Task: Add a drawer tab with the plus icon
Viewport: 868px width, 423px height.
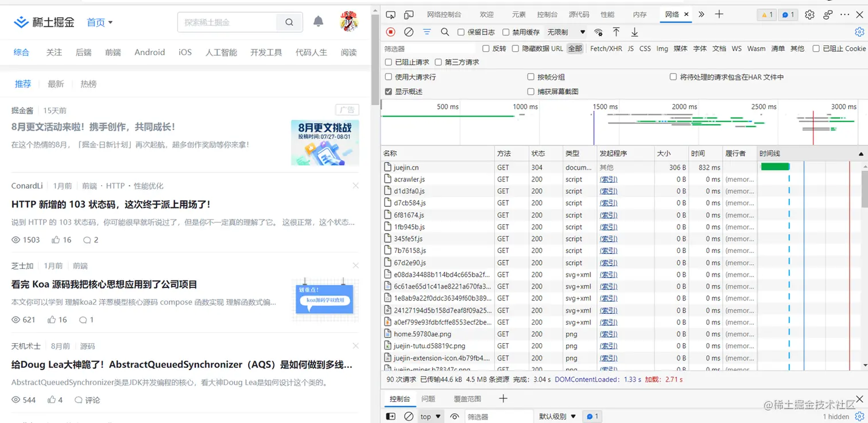Action: coord(503,398)
